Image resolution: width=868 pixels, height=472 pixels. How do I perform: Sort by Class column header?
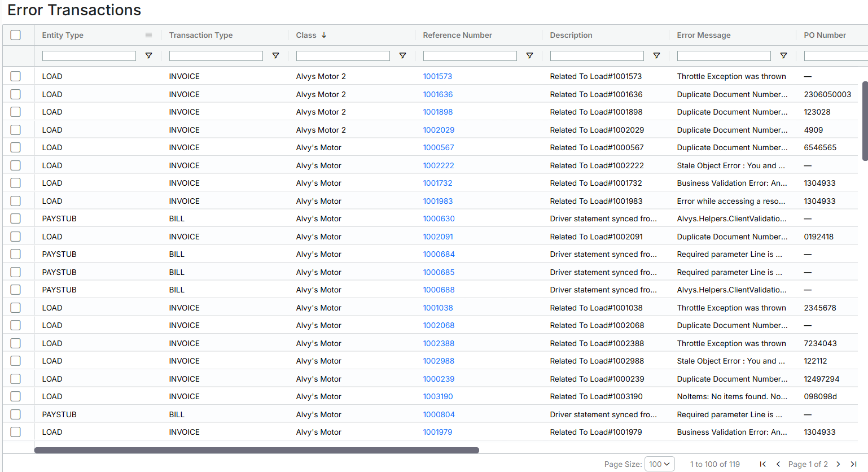pos(306,35)
